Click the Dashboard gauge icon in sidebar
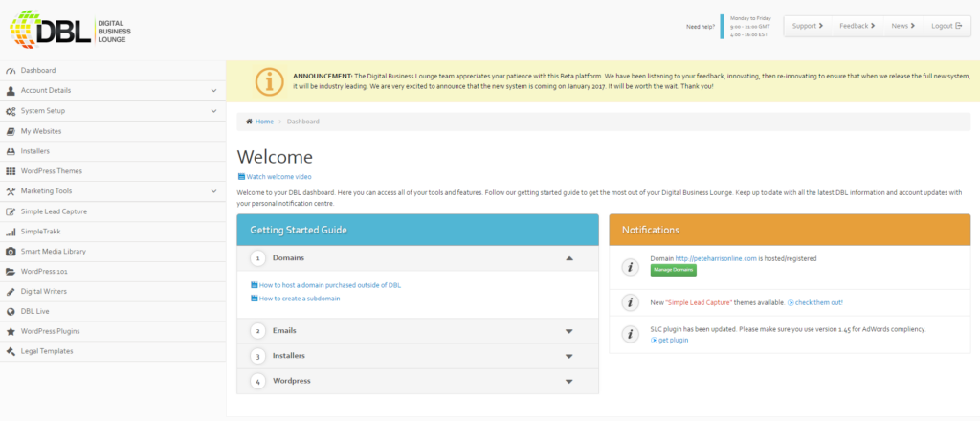The height and width of the screenshot is (421, 980). (11, 71)
